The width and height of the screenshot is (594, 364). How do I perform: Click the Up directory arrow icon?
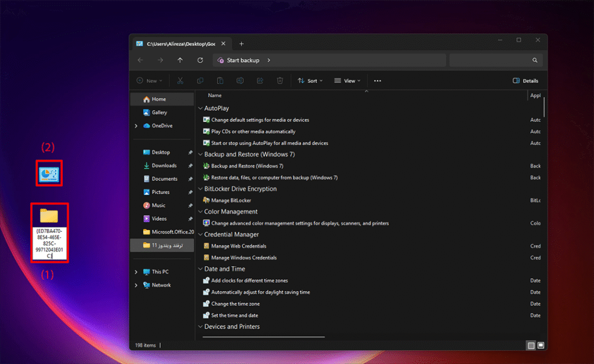click(180, 60)
